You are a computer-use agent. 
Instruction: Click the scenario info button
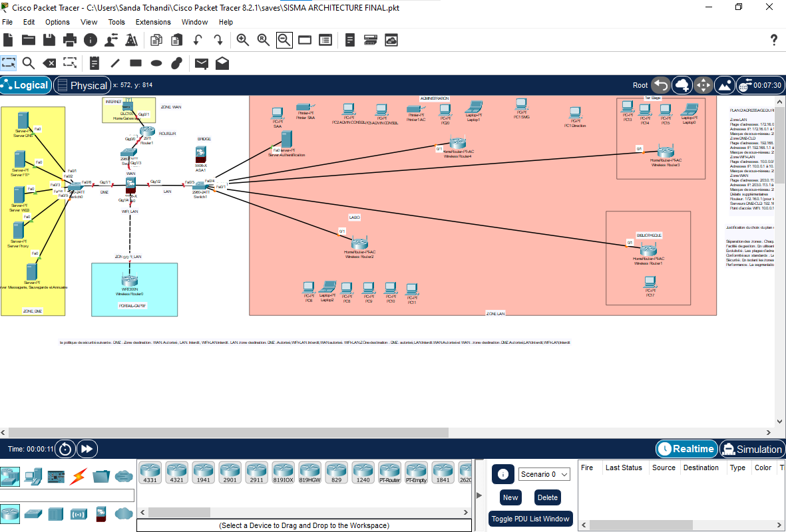[x=502, y=474]
